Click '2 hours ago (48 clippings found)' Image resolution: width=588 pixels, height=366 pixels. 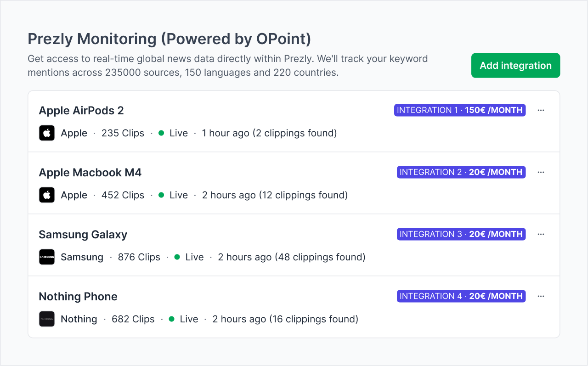pyautogui.click(x=292, y=257)
